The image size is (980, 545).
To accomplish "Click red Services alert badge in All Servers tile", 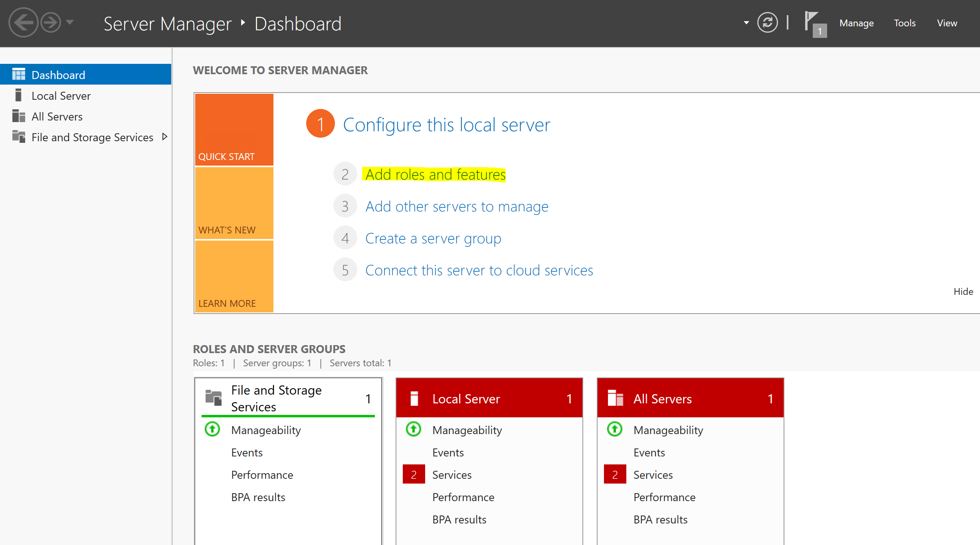I will tap(615, 474).
